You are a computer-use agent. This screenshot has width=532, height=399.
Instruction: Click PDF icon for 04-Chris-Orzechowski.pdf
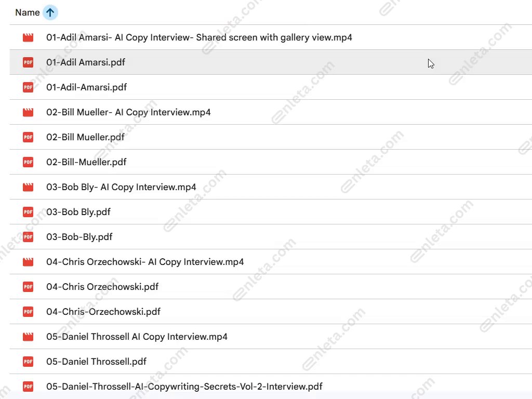tap(28, 312)
